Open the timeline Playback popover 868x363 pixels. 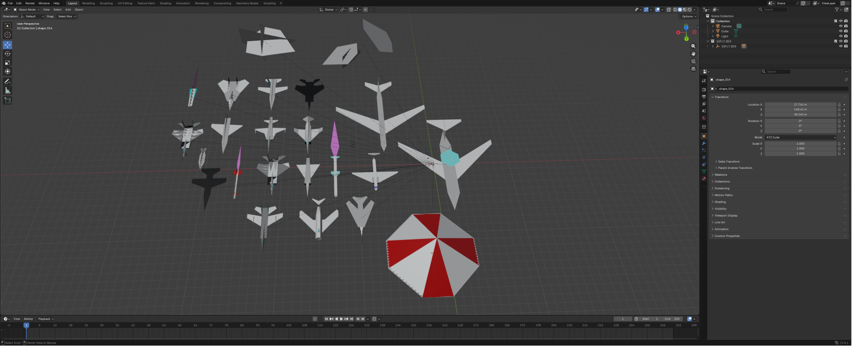pos(45,319)
